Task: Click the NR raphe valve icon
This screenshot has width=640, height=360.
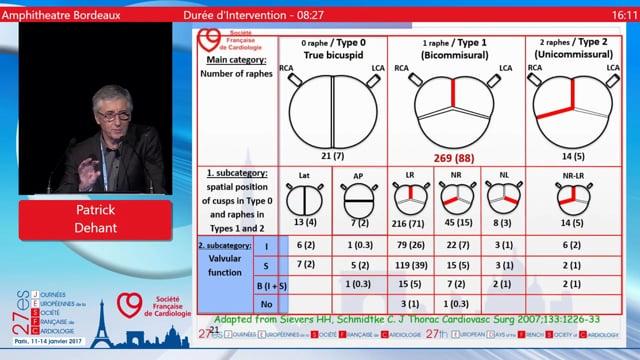Action: (457, 198)
